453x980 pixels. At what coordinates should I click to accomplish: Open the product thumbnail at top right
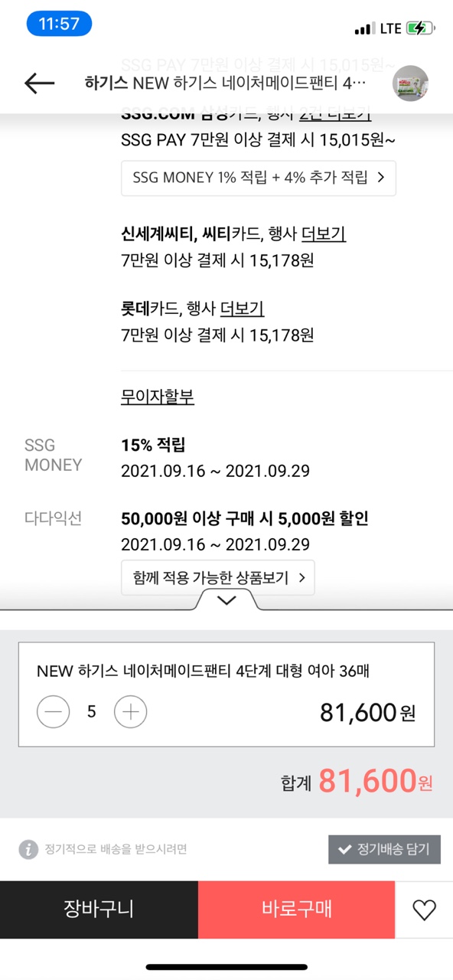410,83
